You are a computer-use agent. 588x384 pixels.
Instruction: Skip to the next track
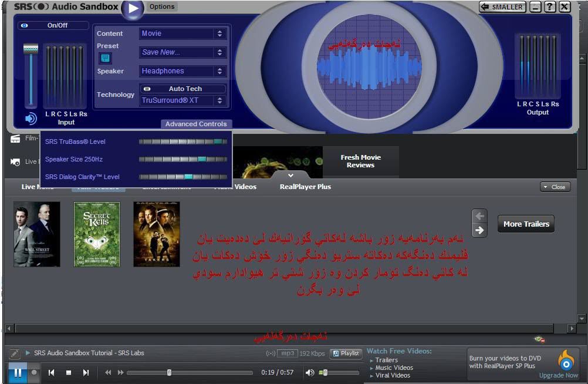coord(86,372)
